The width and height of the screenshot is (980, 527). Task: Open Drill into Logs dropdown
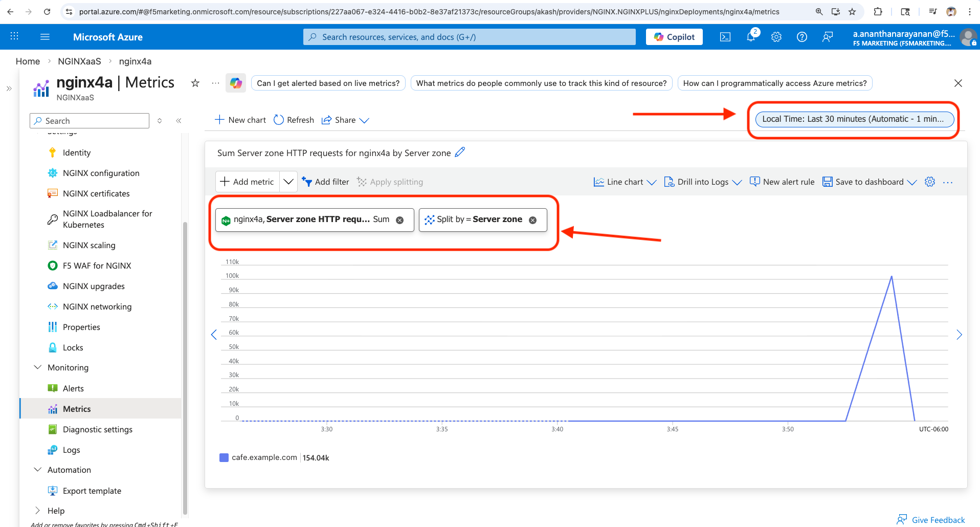point(702,182)
